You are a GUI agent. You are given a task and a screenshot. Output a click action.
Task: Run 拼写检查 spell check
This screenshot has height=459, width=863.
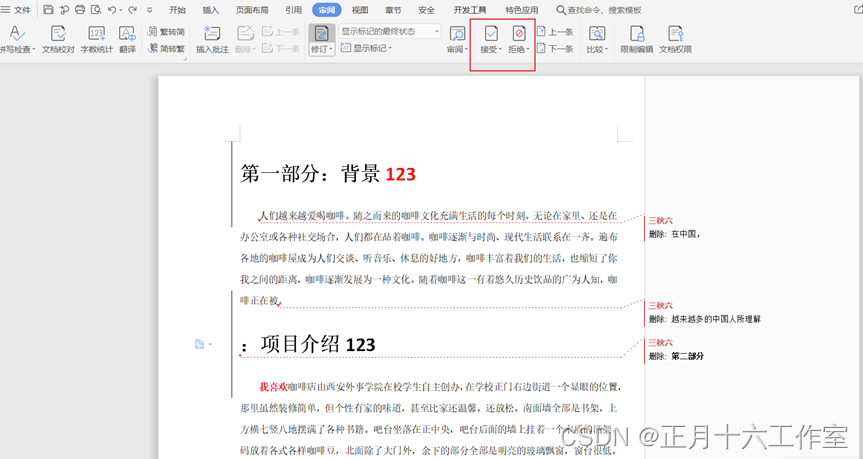coord(17,39)
